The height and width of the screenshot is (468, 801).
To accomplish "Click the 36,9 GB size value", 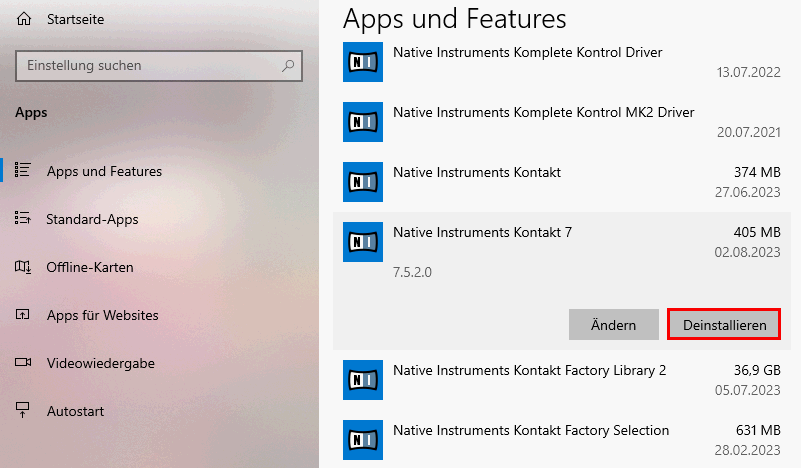I will tap(757, 370).
